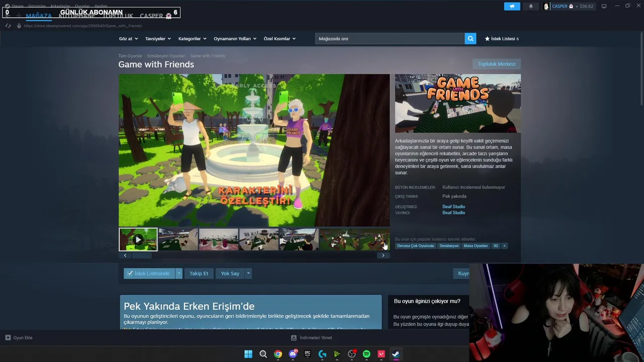Open the announcements megaphone icon
Image resolution: width=644 pixels, height=362 pixels.
(512, 6)
